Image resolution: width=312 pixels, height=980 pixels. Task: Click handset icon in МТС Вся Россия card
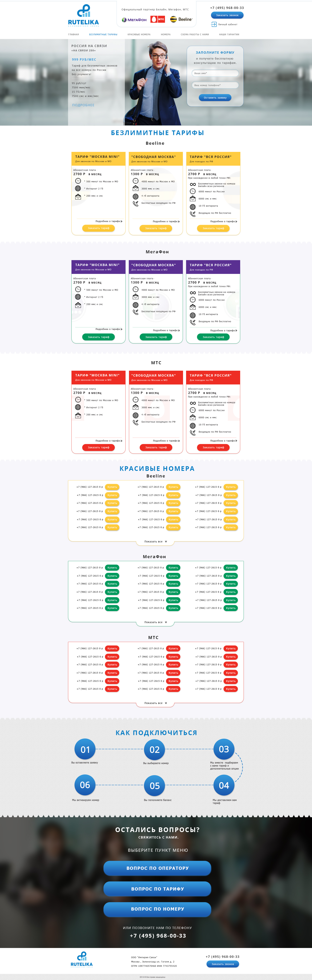pyautogui.click(x=193, y=433)
